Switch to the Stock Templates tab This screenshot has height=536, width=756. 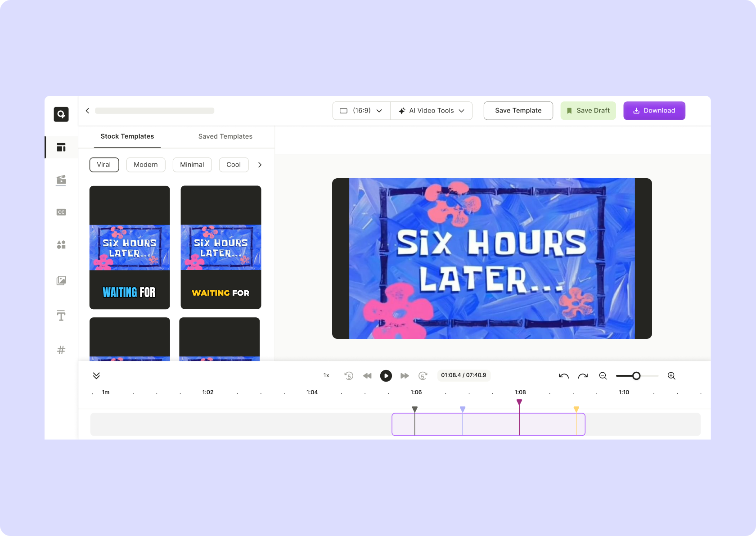[127, 136]
